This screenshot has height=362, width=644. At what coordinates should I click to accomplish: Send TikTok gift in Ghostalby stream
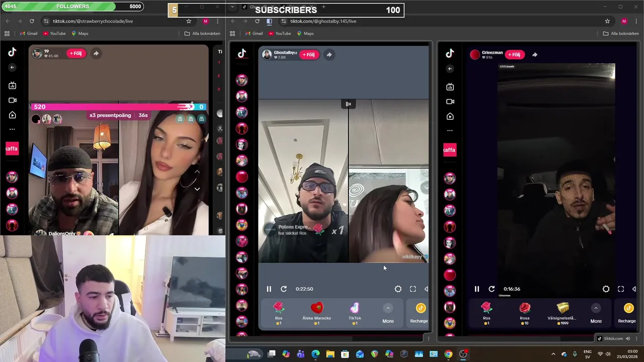tap(355, 314)
